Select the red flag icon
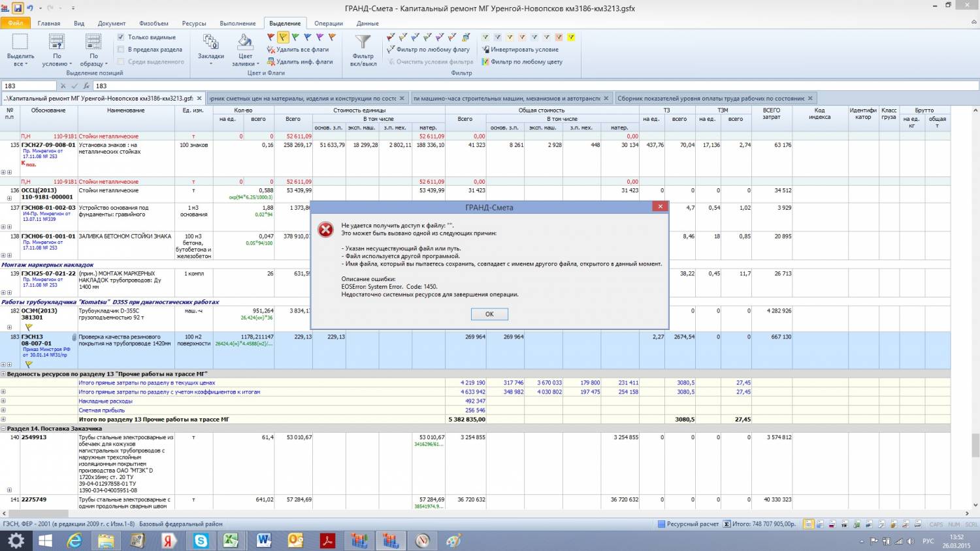The height and width of the screenshot is (551, 980). click(271, 37)
